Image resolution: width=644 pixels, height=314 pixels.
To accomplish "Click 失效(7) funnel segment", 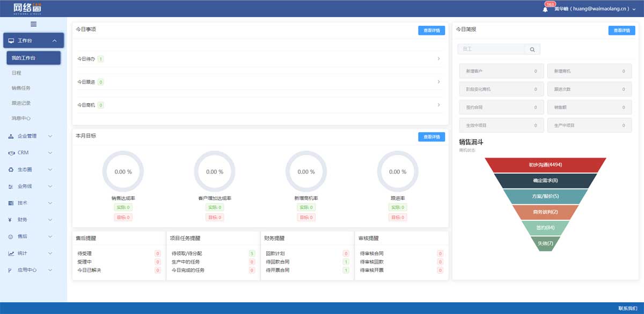I will [x=545, y=243].
